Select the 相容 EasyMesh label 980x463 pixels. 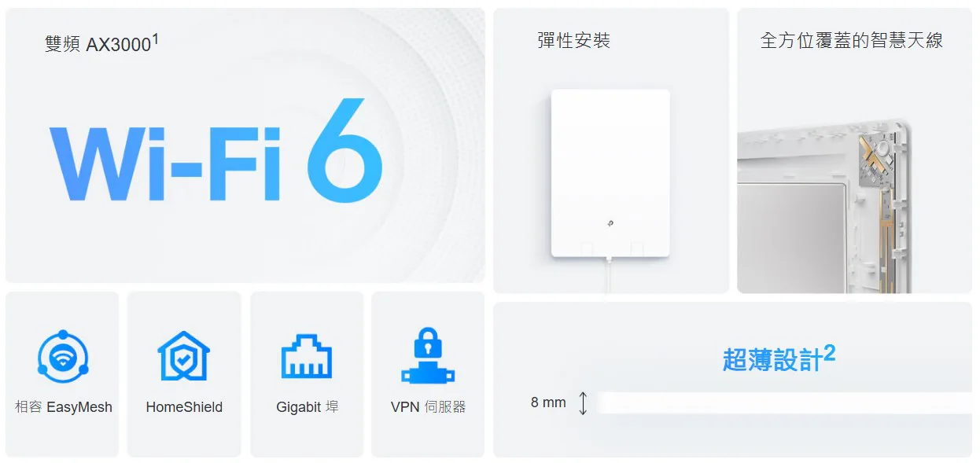coord(64,407)
